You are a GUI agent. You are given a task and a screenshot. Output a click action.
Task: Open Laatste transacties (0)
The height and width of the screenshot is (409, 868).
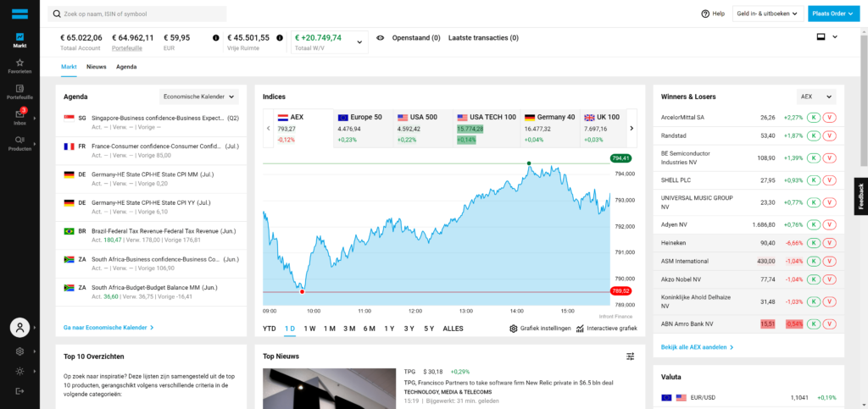483,38
